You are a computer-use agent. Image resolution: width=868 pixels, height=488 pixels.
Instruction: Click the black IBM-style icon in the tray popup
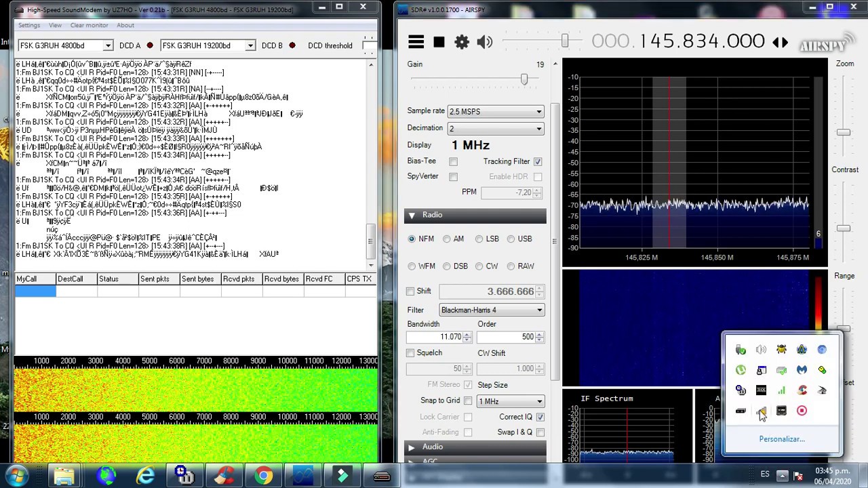pos(761,390)
